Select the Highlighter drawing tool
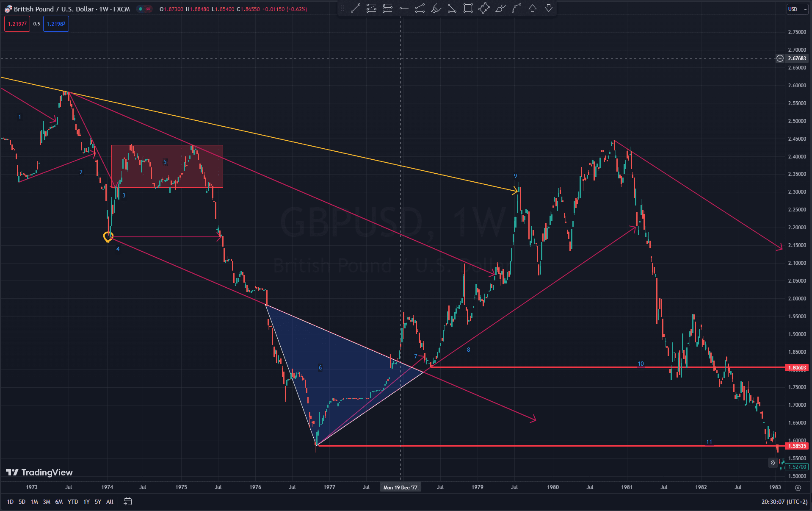The height and width of the screenshot is (511, 812). [x=436, y=8]
